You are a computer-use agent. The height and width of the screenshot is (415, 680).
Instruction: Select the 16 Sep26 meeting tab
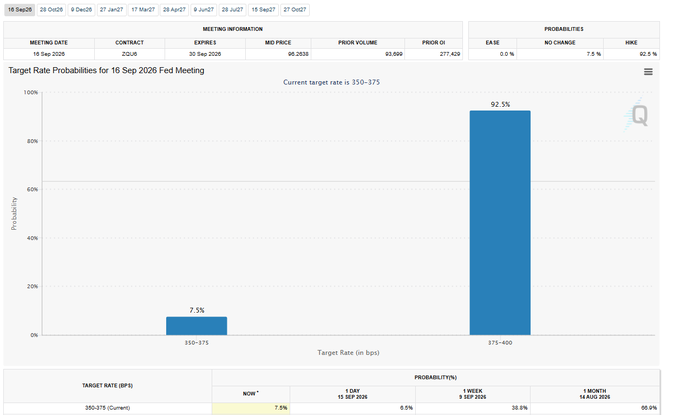click(x=20, y=10)
